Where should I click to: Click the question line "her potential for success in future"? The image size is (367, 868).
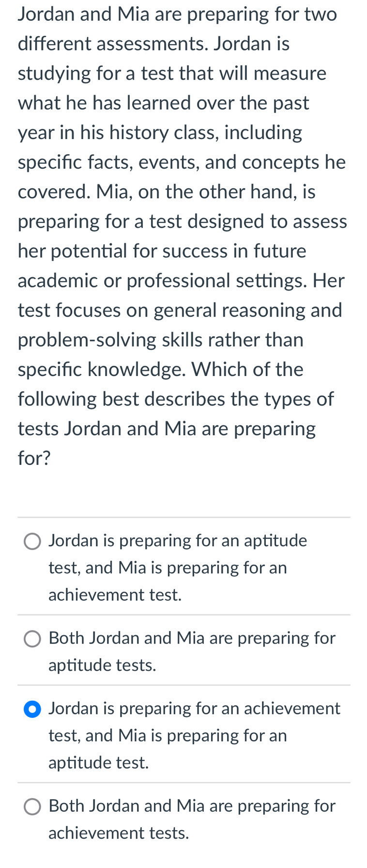pos(162,252)
